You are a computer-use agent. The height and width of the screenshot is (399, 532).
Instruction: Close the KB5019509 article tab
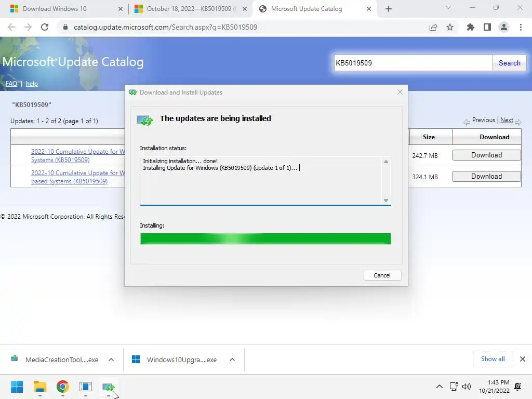pos(245,9)
